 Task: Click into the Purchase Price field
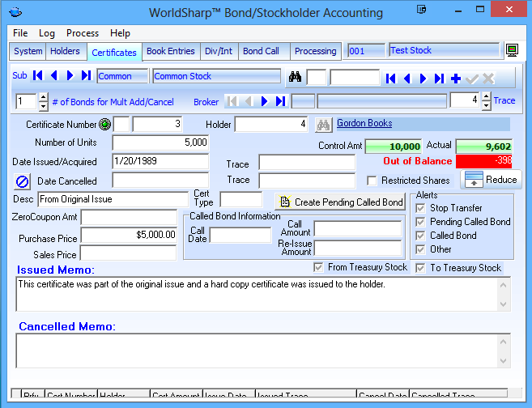(129, 235)
